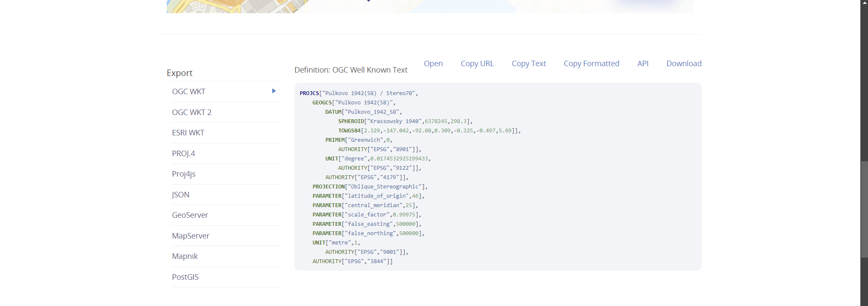868x306 pixels.
Task: Download the WKT definition
Action: pos(684,64)
